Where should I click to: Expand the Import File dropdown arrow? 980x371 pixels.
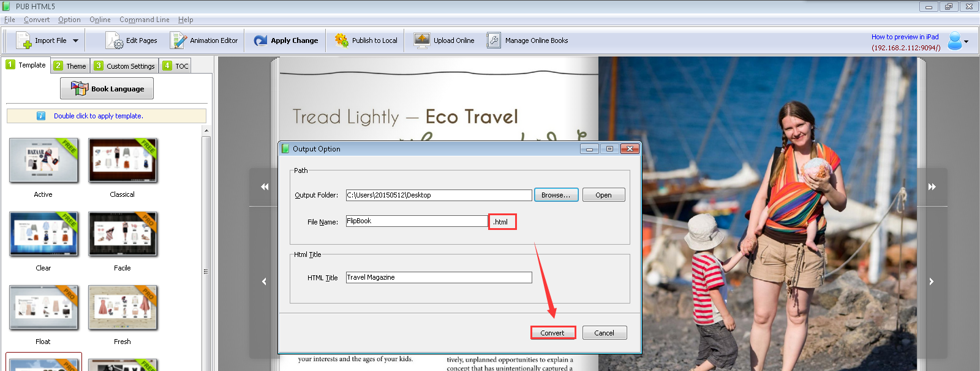point(76,40)
